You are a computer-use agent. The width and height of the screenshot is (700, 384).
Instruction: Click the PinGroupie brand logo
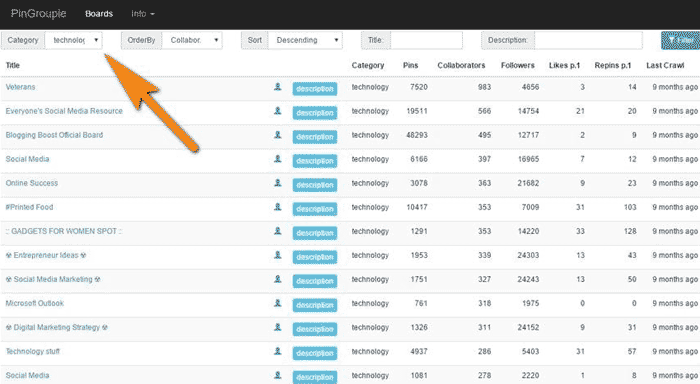coord(38,14)
